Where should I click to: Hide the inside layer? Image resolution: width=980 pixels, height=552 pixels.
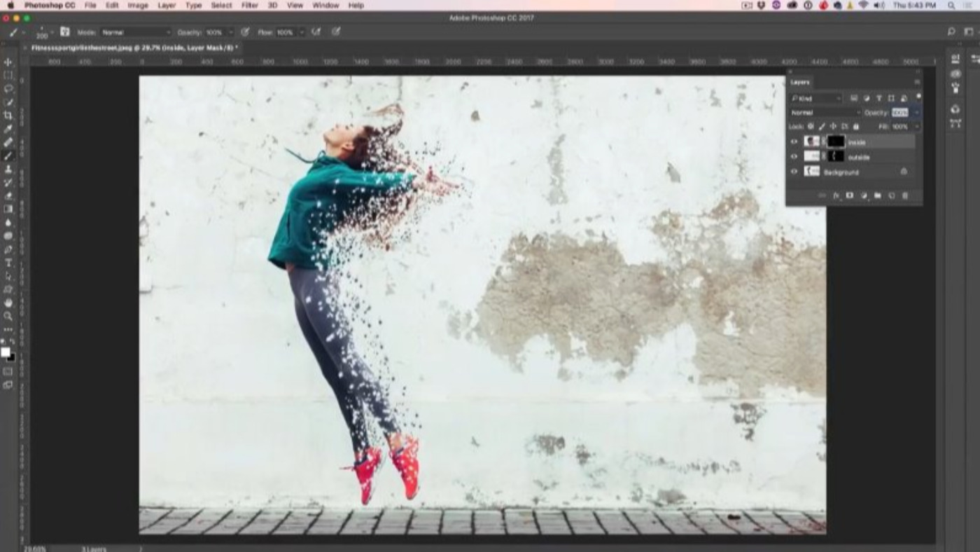point(794,142)
